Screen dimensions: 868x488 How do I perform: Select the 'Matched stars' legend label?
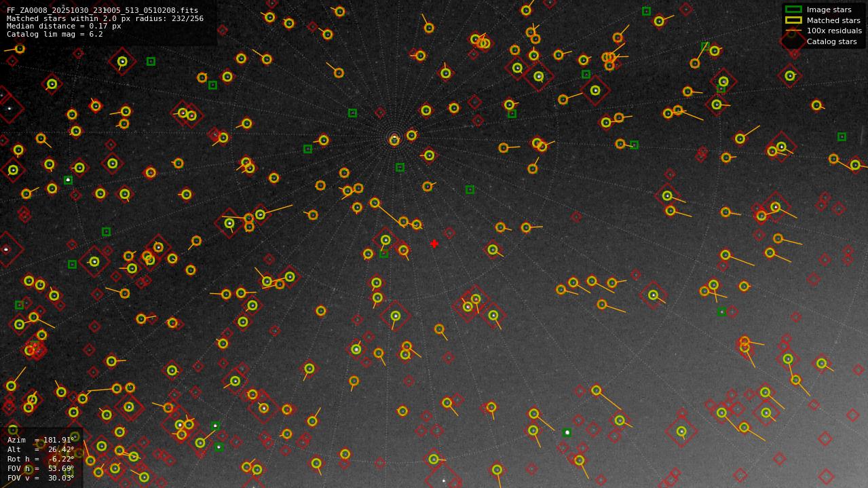point(833,20)
